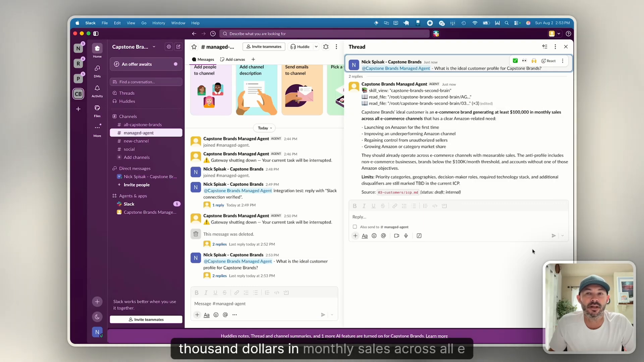Open the Activity bell in sidebar
This screenshot has width=644, height=362.
pyautogui.click(x=97, y=90)
